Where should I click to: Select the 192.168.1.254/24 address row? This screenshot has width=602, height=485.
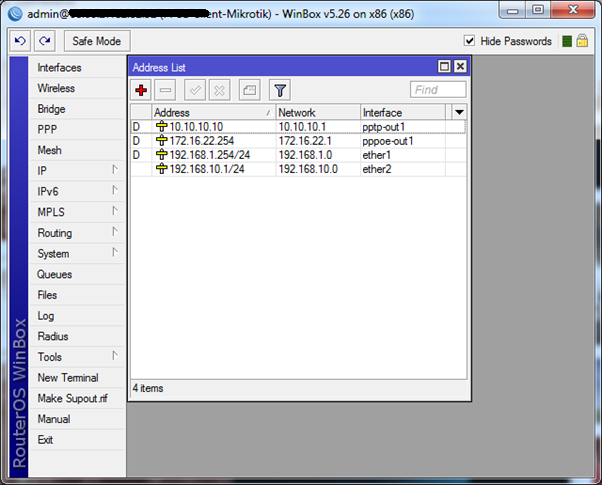[298, 155]
